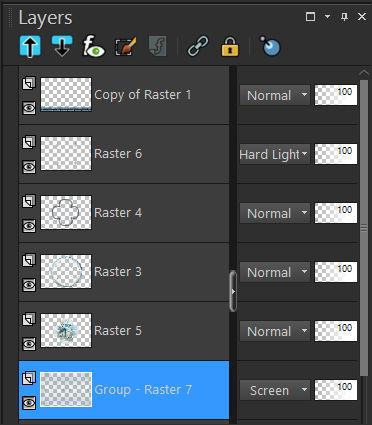This screenshot has height=425, width=372.
Task: Pin the Layers palette with auto-hide
Action: [345, 16]
